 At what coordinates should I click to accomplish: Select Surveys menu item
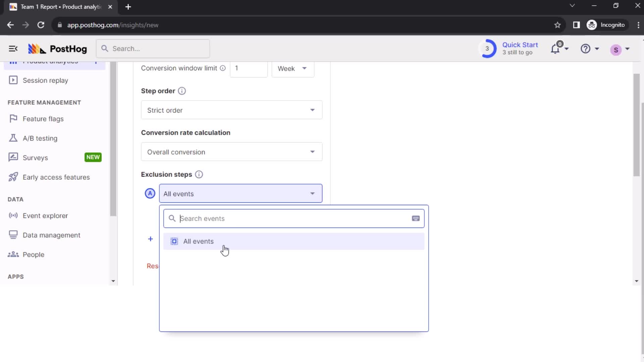[35, 158]
